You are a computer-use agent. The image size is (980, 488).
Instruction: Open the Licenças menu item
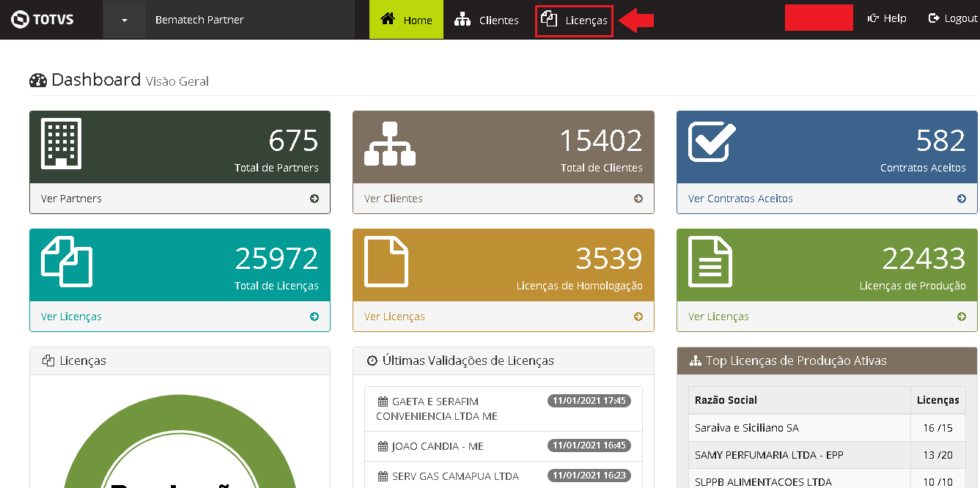tap(574, 21)
